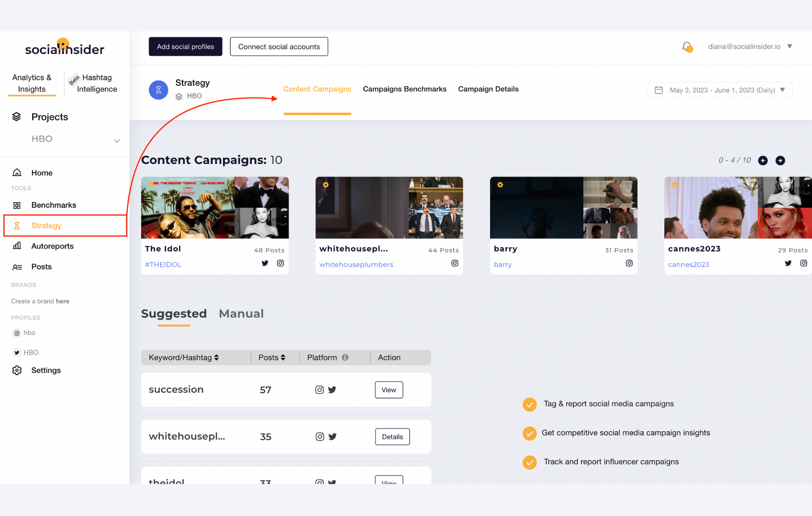The image size is (812, 516).
Task: Click the Autoreports bar chart icon
Action: pos(17,246)
